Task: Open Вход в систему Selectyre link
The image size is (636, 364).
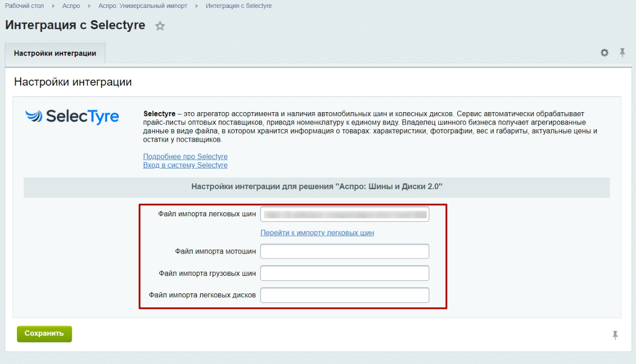Action: (185, 165)
